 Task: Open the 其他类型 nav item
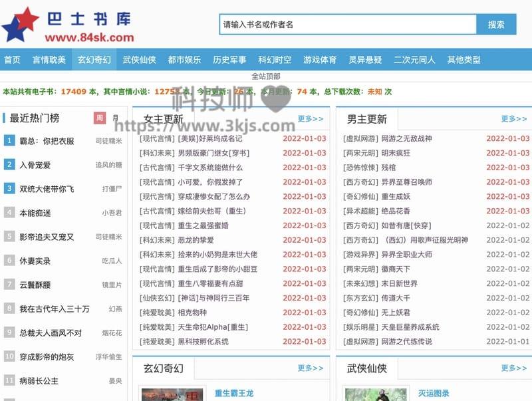coord(464,60)
